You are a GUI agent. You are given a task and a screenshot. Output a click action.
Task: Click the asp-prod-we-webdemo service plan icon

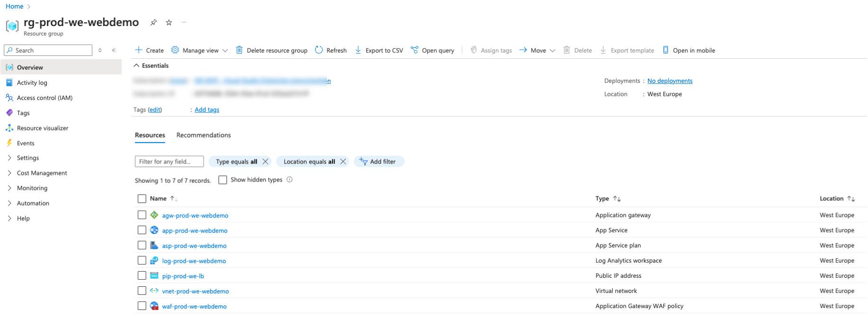click(x=154, y=246)
